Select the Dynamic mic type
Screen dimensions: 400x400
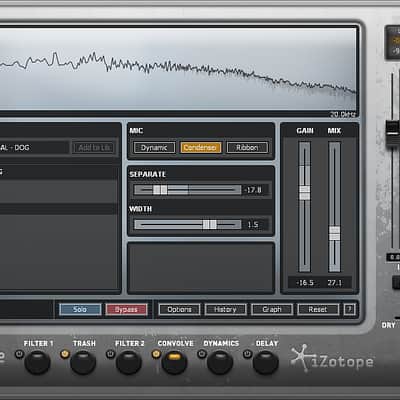click(154, 148)
